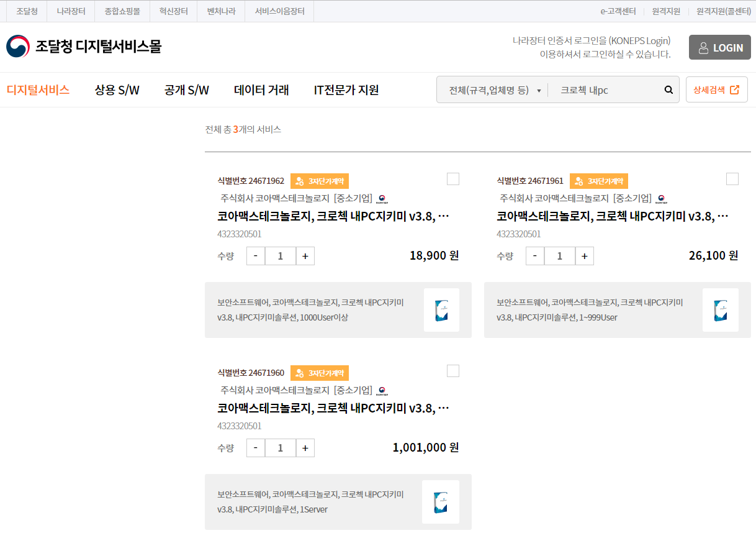Click company name in item 24671960 card
The height and width of the screenshot is (533, 756).
[275, 391]
